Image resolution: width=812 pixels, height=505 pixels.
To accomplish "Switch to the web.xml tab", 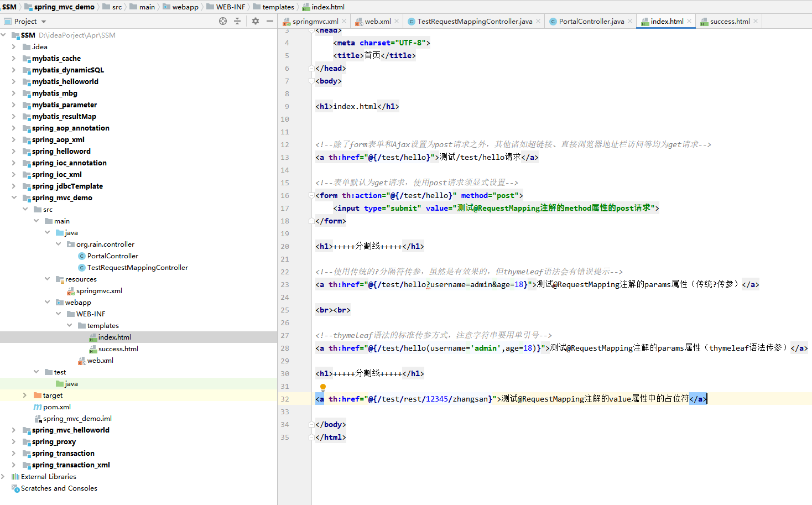I will (378, 22).
